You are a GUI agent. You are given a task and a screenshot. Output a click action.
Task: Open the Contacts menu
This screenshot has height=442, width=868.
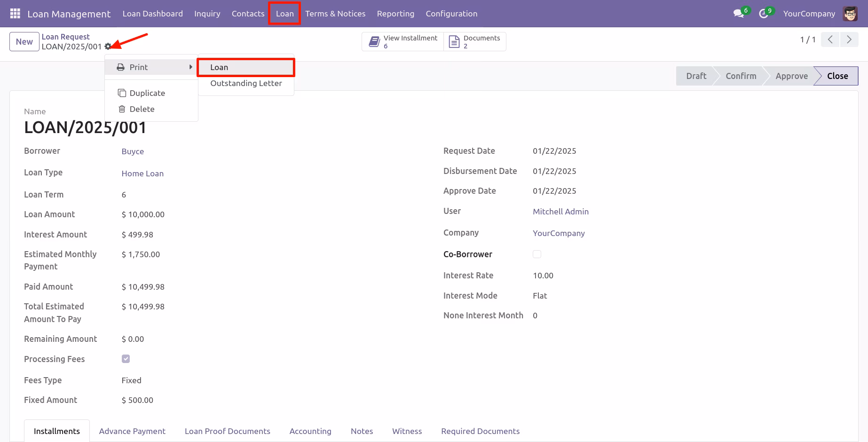pyautogui.click(x=248, y=14)
